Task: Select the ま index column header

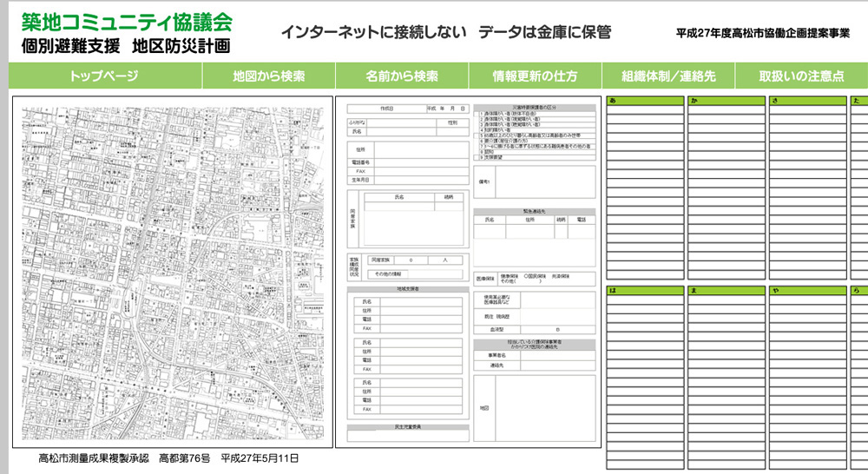Action: pos(725,290)
